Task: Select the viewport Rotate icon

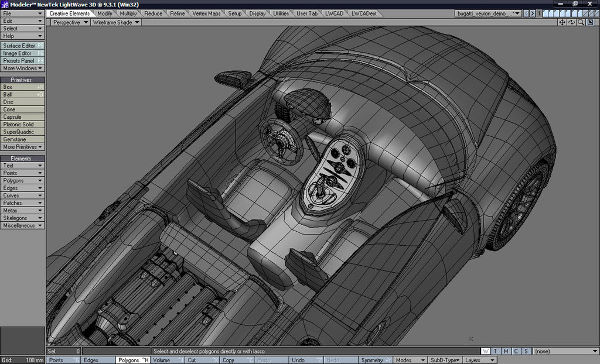Action: [x=571, y=22]
